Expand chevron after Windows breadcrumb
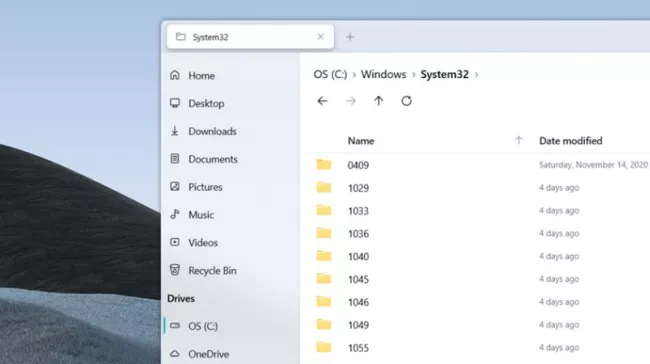The image size is (650, 364). pos(413,75)
